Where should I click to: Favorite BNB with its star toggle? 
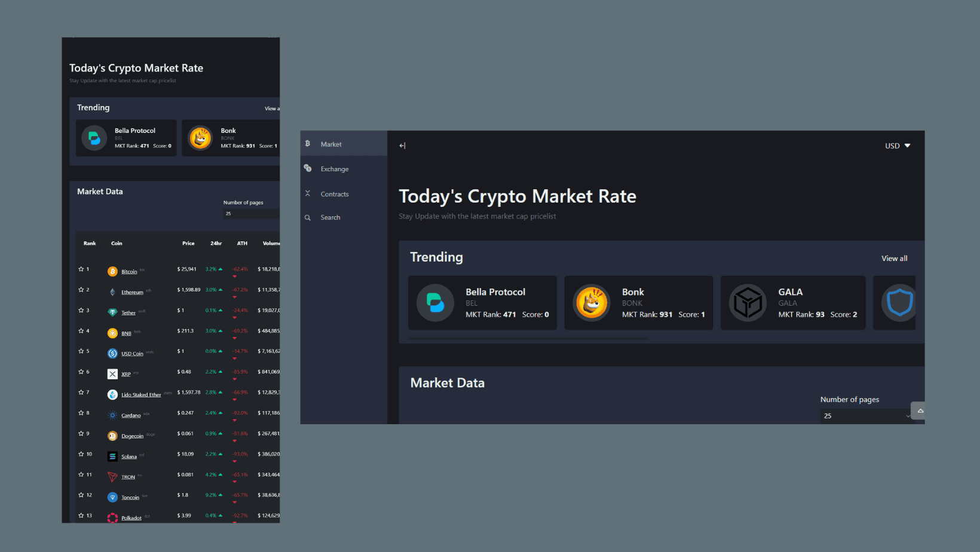(81, 331)
